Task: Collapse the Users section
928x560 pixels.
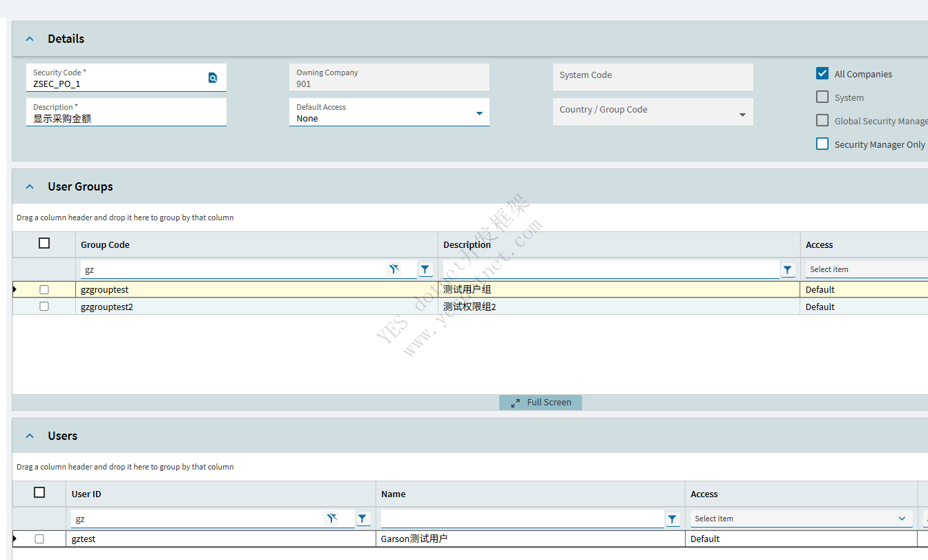Action: point(30,436)
